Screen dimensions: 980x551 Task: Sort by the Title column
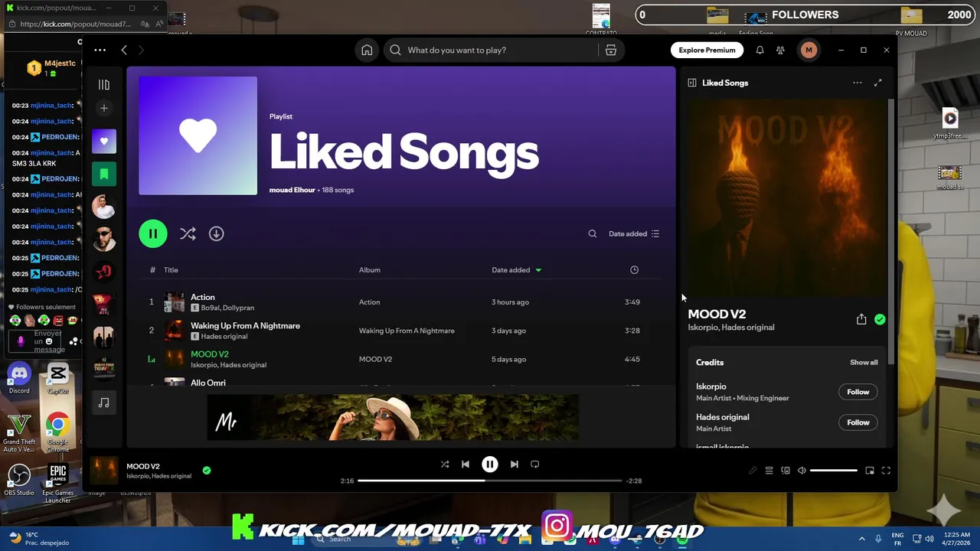[171, 269]
